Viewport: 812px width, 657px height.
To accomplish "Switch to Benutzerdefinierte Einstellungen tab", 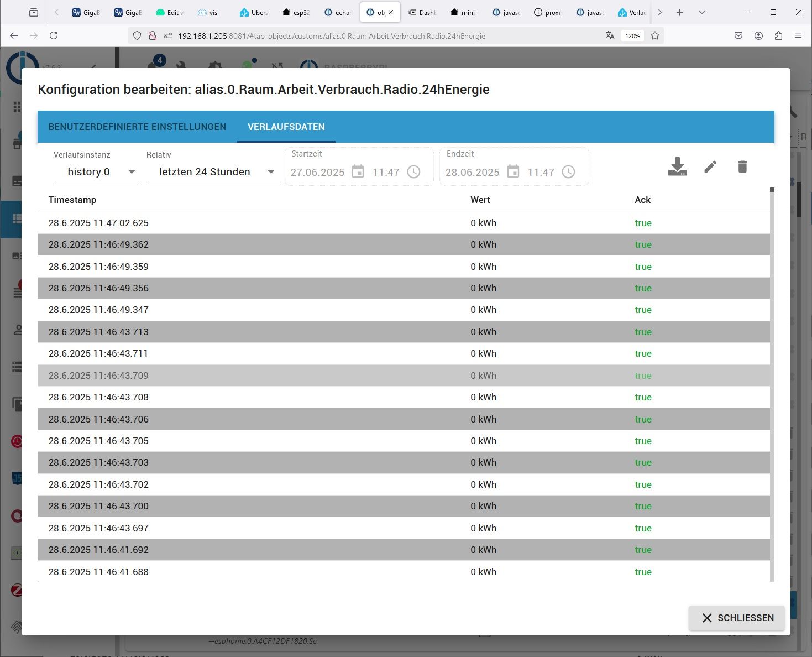I will [137, 127].
